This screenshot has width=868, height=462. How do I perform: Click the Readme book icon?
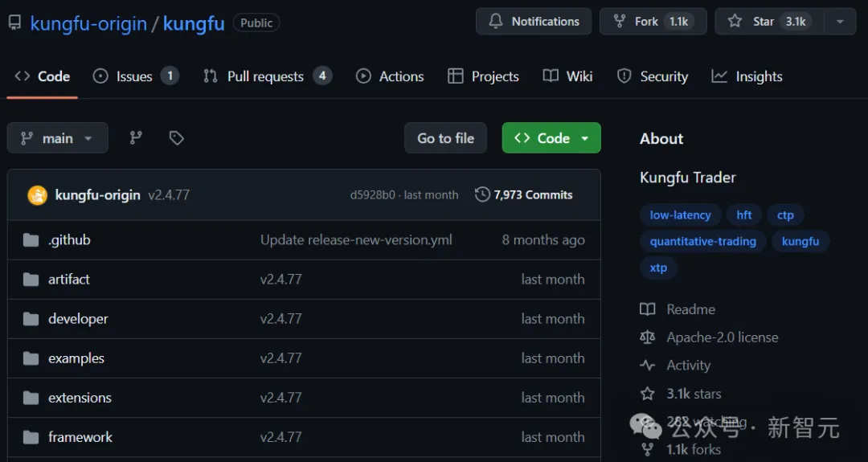tap(648, 309)
